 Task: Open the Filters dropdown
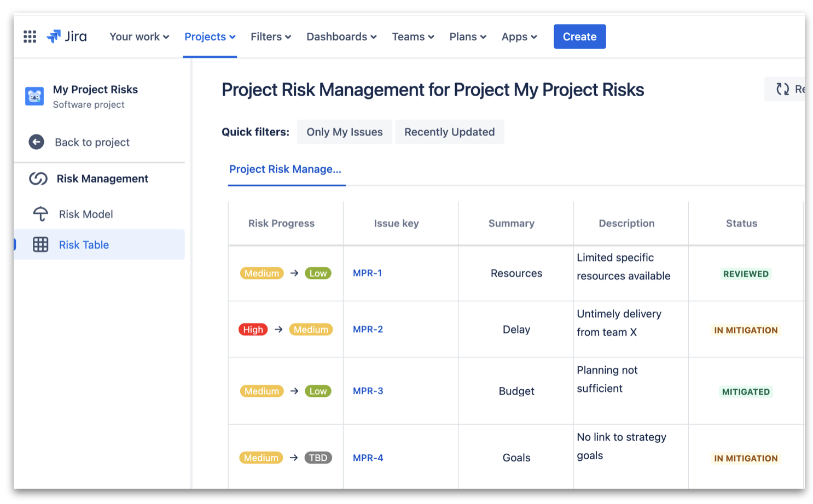[270, 36]
